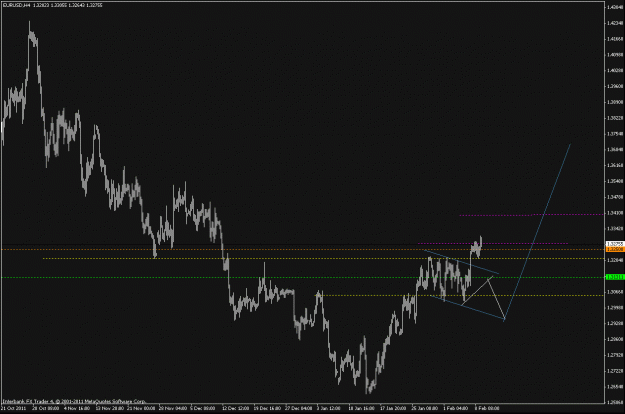Click the '12 Dec 12:00' time axis label

tap(236, 408)
